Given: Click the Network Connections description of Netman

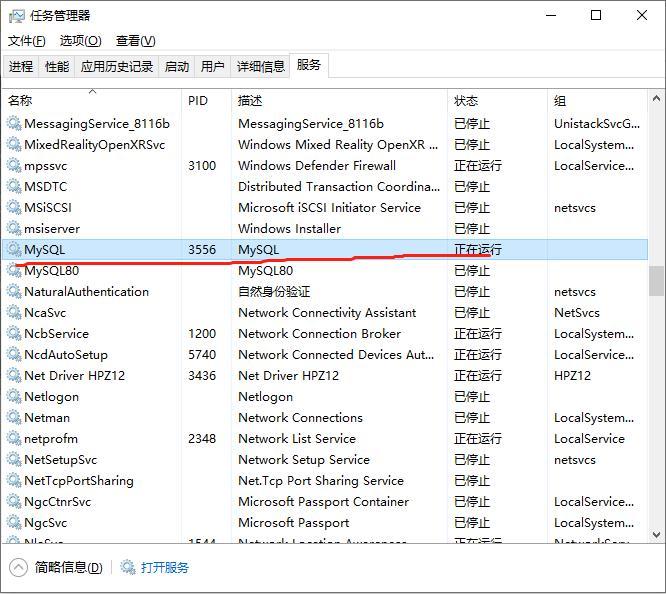Looking at the screenshot, I should 300,418.
